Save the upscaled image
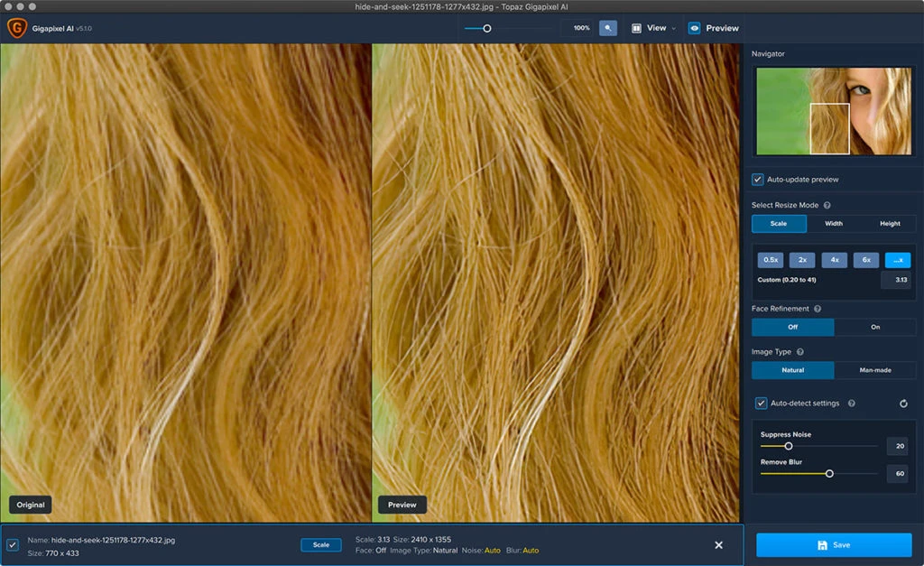The width and height of the screenshot is (924, 566). 834,545
